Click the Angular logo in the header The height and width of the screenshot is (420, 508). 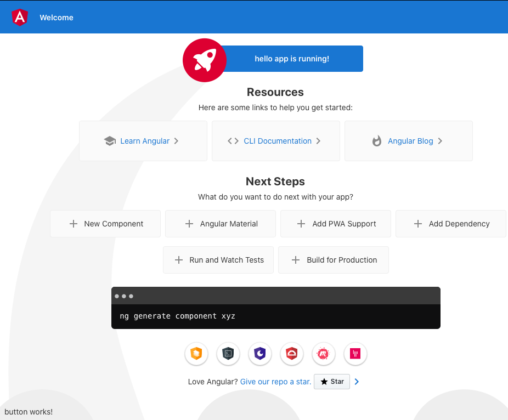[20, 17]
